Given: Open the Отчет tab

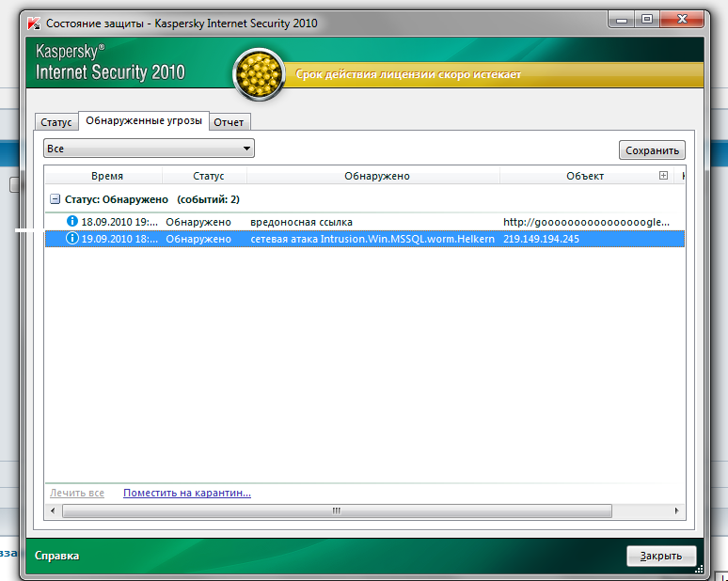Looking at the screenshot, I should 229,122.
